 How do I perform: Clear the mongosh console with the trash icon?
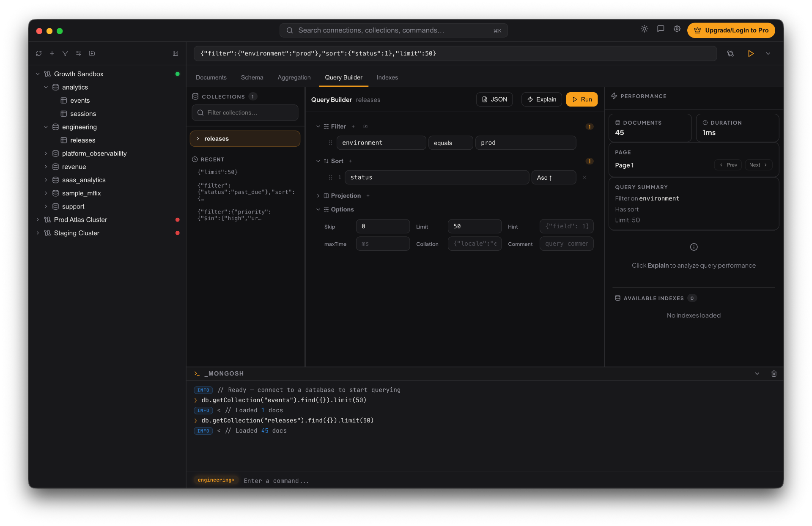click(774, 373)
